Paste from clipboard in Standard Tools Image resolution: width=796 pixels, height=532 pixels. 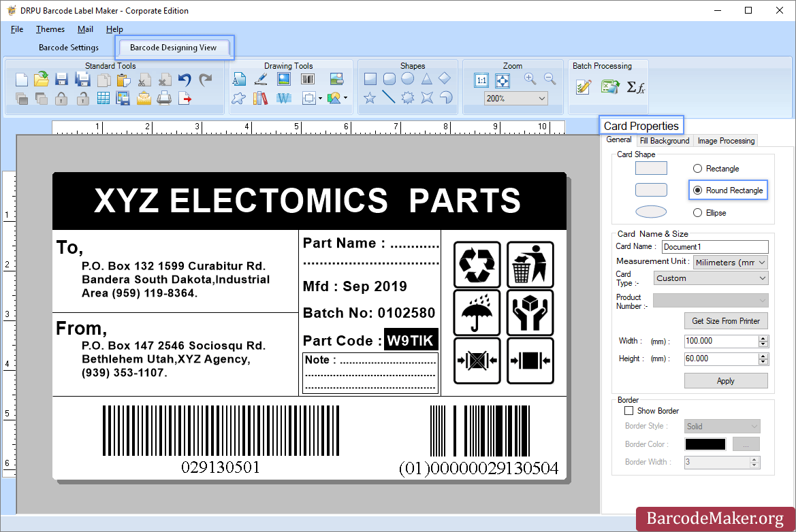pyautogui.click(x=123, y=80)
